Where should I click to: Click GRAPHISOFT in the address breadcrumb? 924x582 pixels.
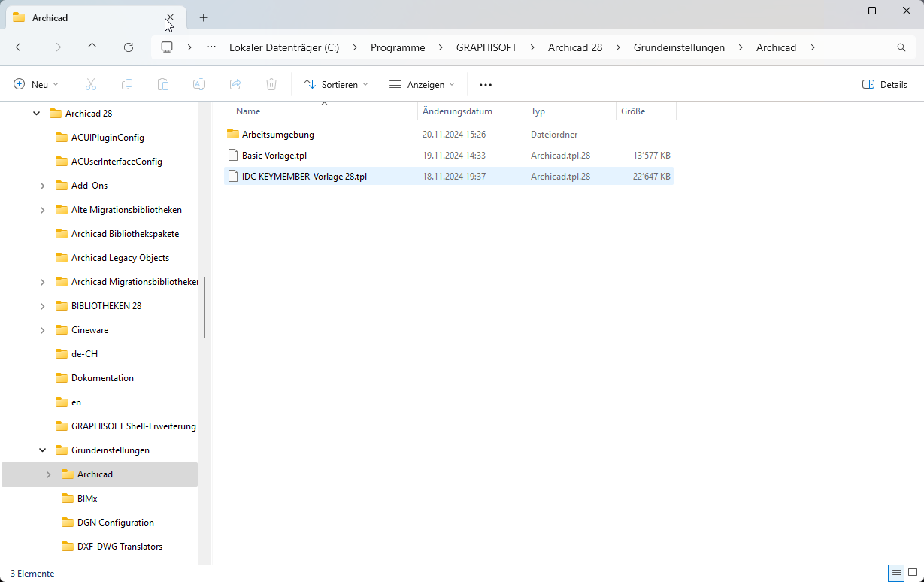pos(486,47)
